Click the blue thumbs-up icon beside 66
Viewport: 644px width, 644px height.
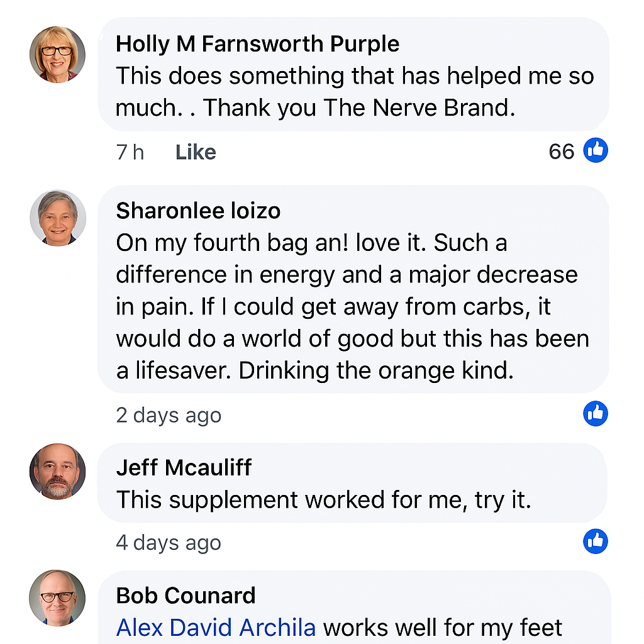pos(595,151)
